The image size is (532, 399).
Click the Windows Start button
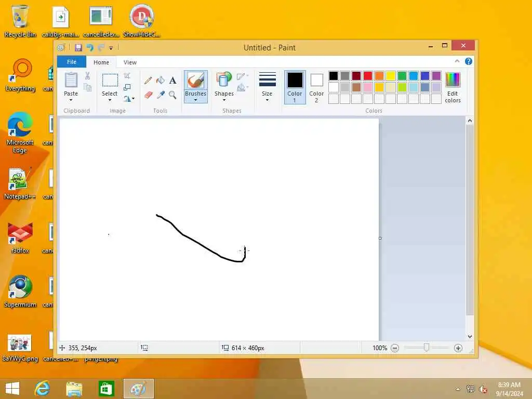point(12,389)
